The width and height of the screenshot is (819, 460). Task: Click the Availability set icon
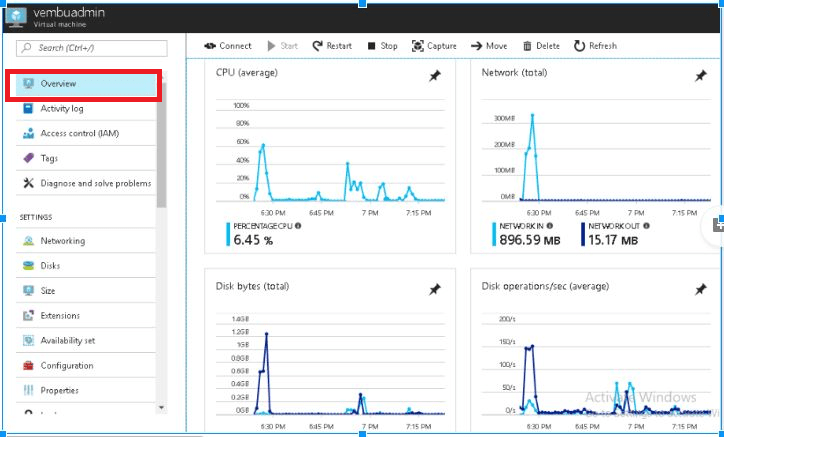[x=28, y=341]
